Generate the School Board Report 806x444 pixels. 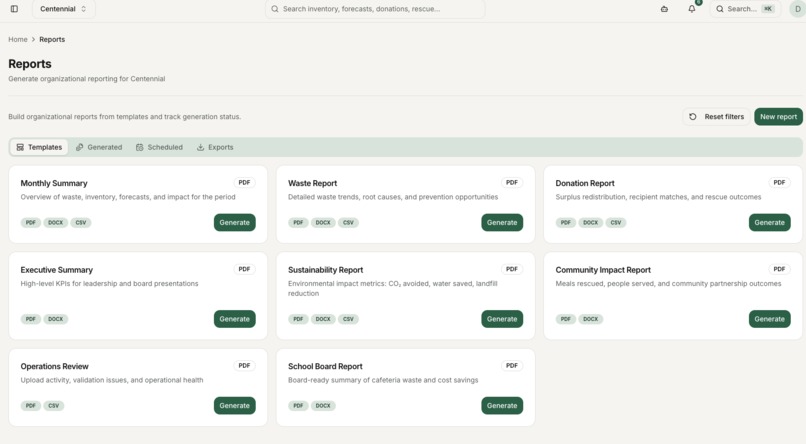click(502, 405)
